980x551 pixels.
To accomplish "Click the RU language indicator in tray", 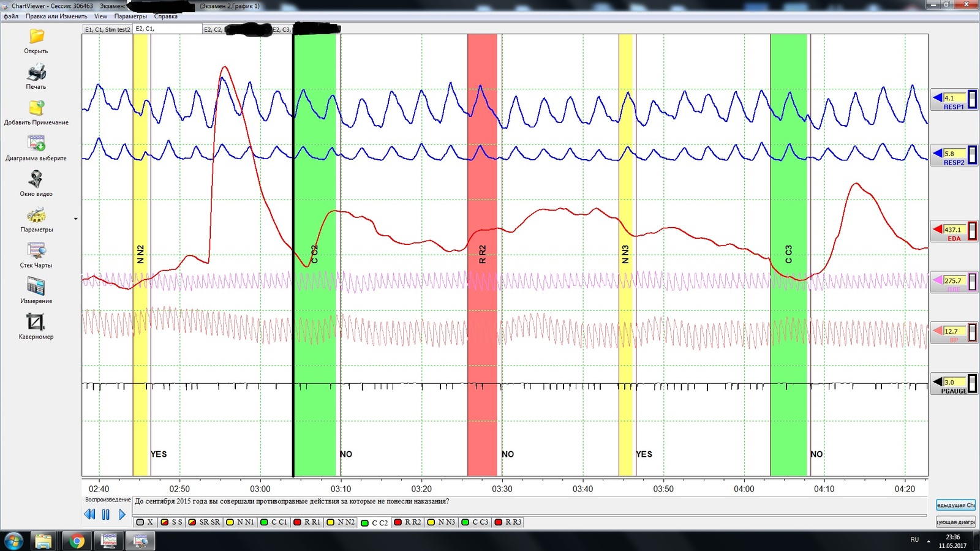I will [914, 540].
